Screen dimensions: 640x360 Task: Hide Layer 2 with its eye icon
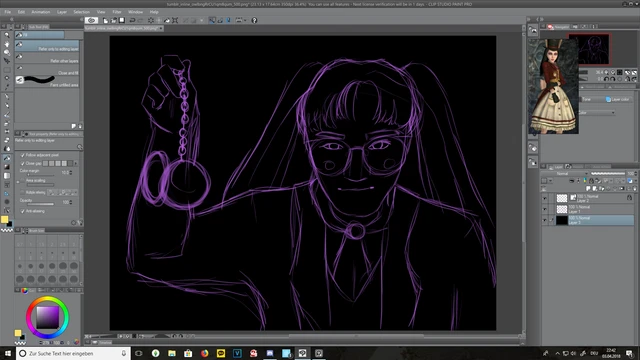544,198
